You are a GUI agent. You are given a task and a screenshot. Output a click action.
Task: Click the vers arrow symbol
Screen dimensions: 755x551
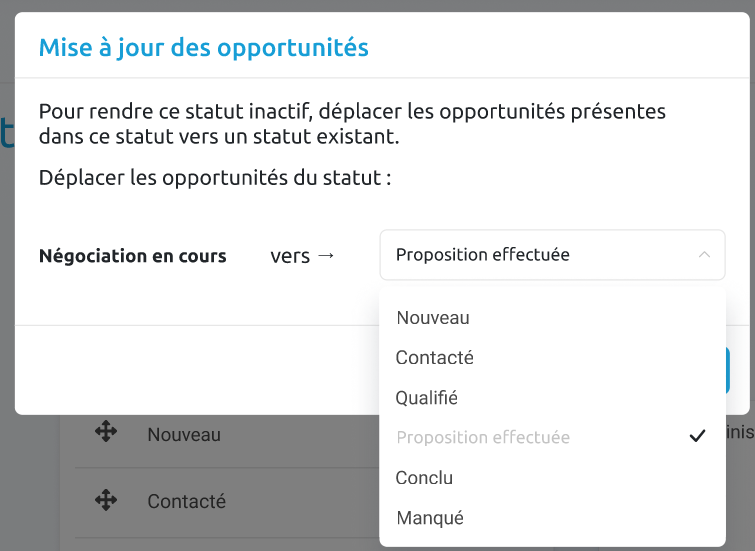point(326,255)
